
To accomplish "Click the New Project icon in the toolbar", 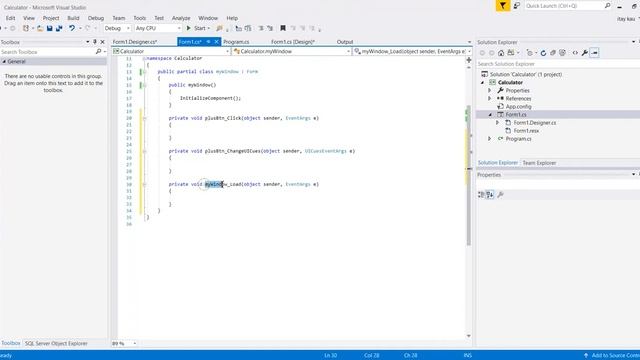I will (x=26, y=28).
